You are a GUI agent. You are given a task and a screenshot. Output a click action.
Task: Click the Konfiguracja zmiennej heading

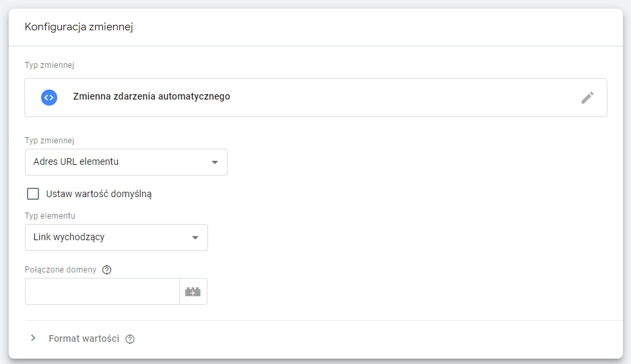pos(79,27)
